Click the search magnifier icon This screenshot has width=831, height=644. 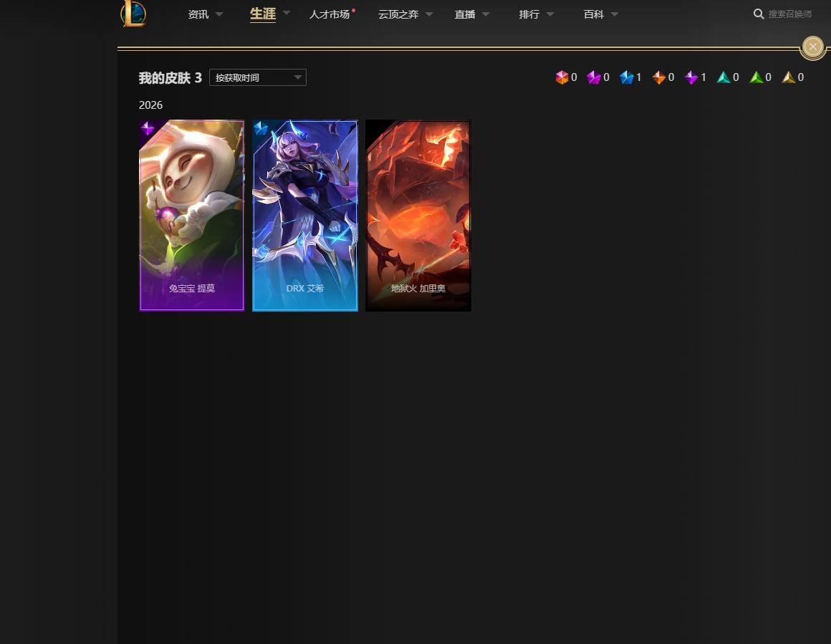[x=759, y=14]
